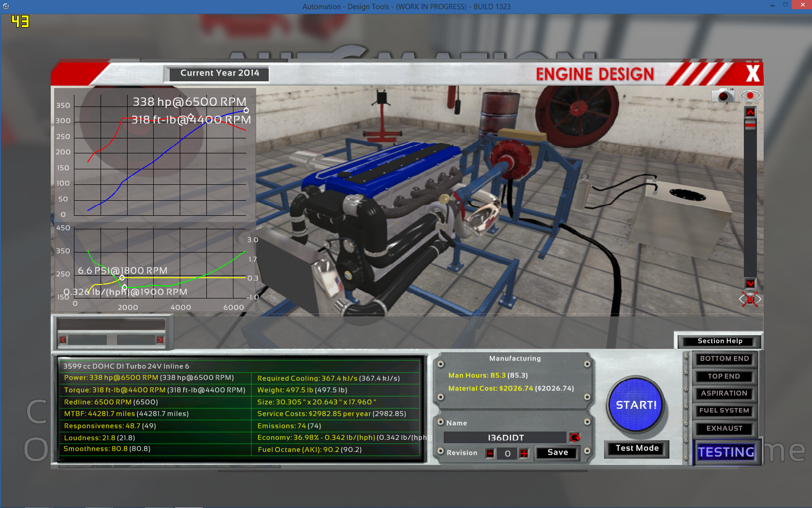The height and width of the screenshot is (508, 812).
Task: Open the Aspiration section
Action: [724, 394]
